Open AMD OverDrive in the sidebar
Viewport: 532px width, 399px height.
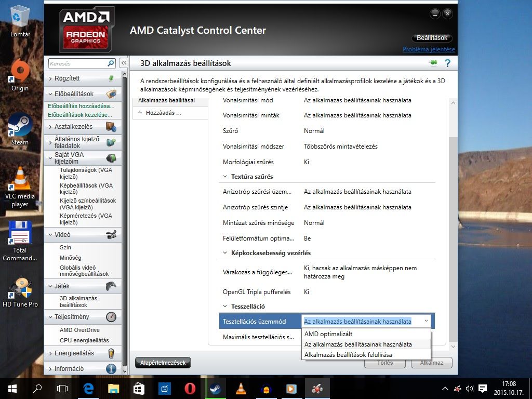[x=79, y=330]
